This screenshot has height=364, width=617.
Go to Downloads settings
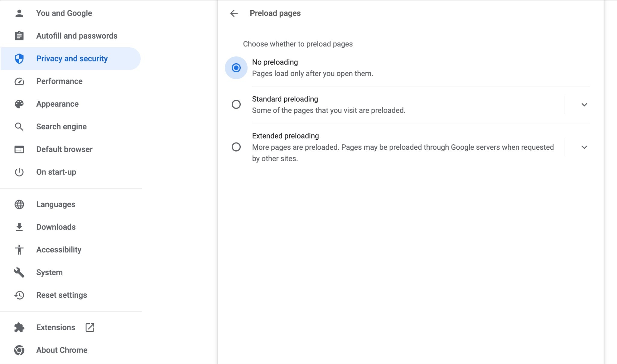[70, 227]
